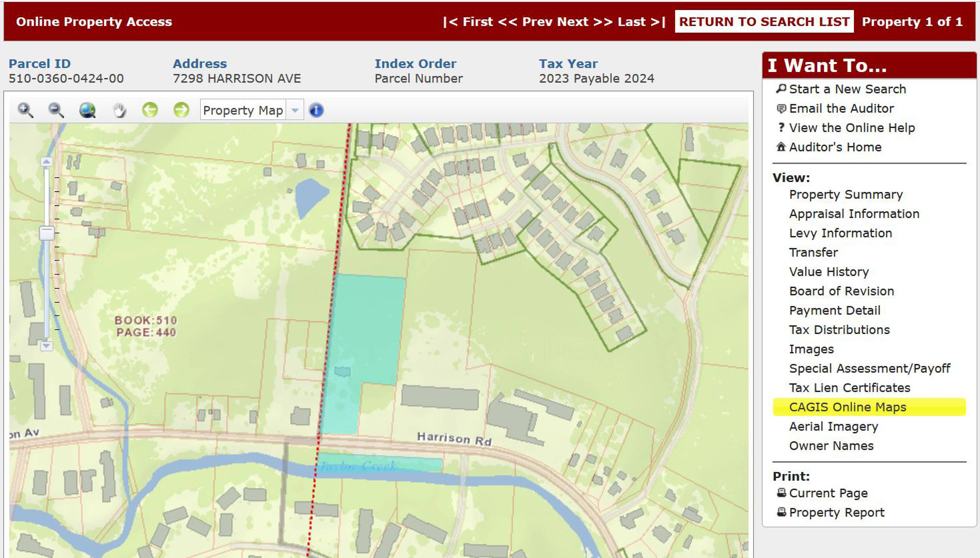
Task: Open Email the Auditor link
Action: click(841, 108)
